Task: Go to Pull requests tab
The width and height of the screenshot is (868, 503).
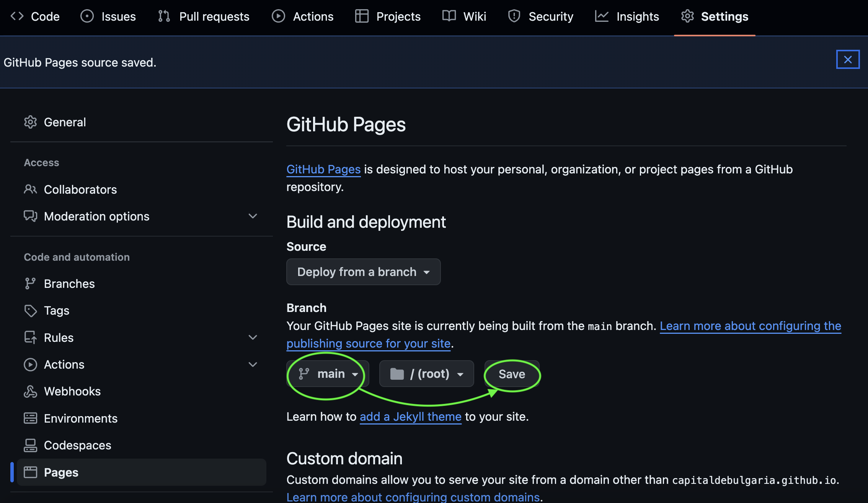Action: coord(204,16)
